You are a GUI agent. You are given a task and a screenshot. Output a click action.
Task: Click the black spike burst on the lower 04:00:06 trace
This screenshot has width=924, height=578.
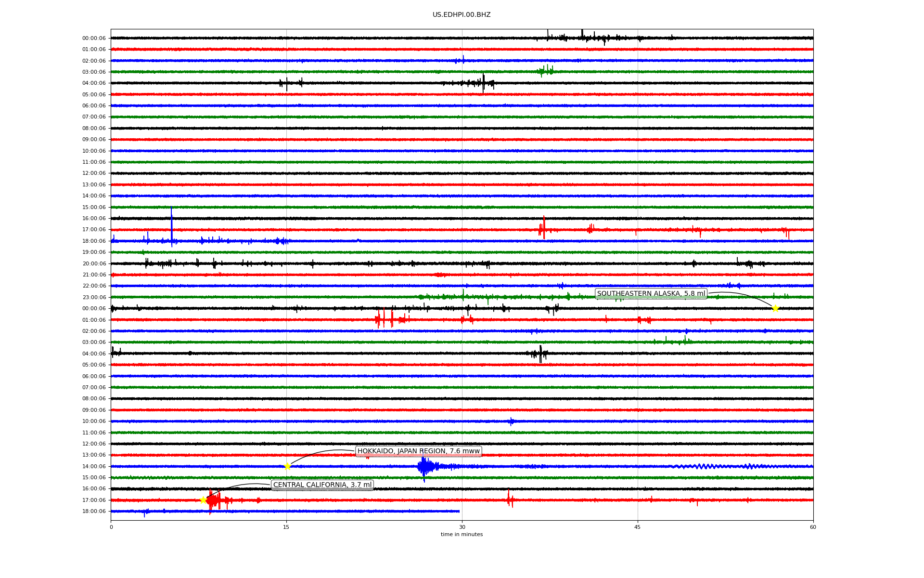point(540,354)
